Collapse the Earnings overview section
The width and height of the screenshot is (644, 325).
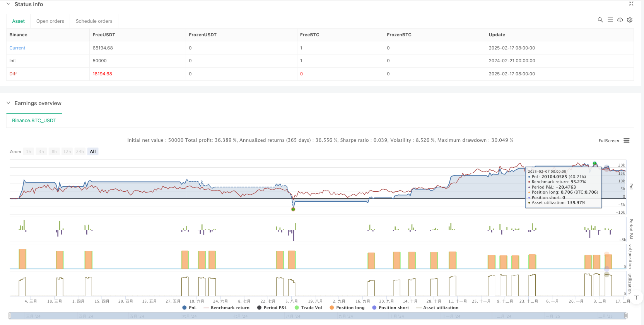[x=8, y=103]
